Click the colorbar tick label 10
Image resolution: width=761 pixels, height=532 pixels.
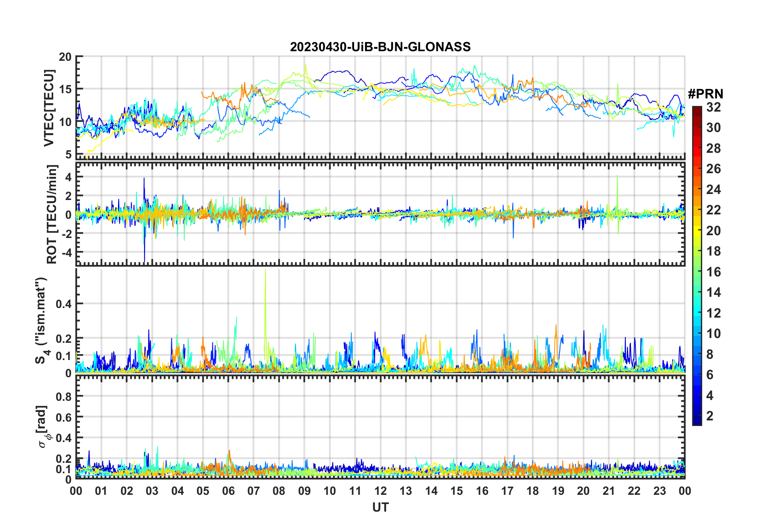point(713,334)
